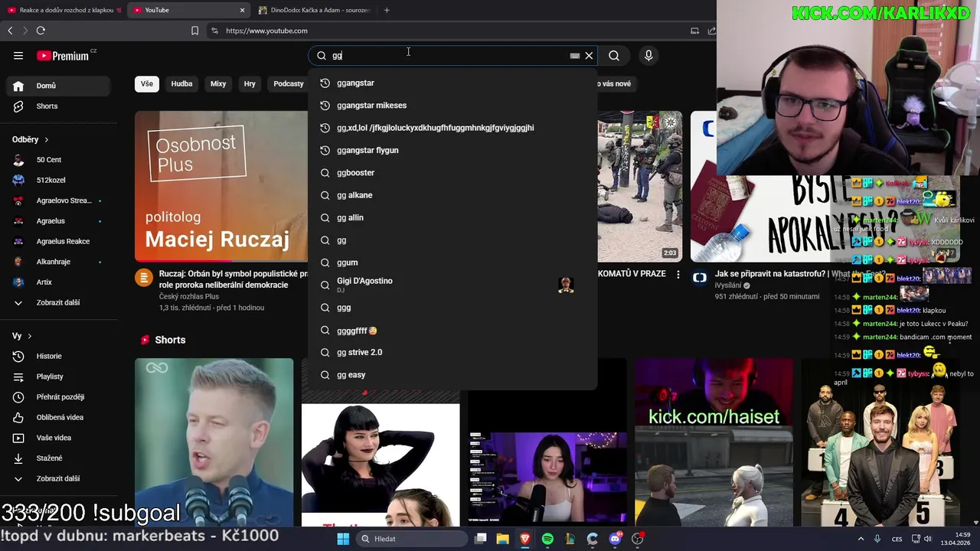Choose the gg allin suggestion
The image size is (980, 551).
(452, 217)
